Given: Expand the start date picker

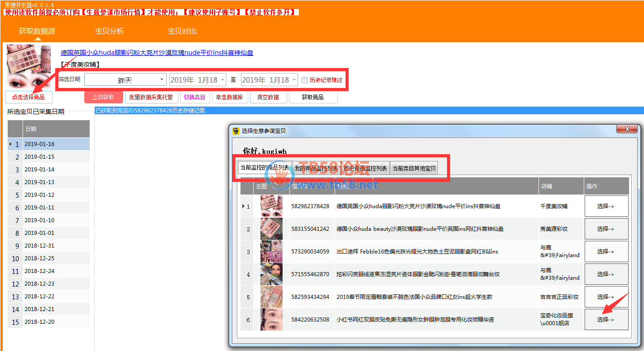Looking at the screenshot, I should [222, 80].
